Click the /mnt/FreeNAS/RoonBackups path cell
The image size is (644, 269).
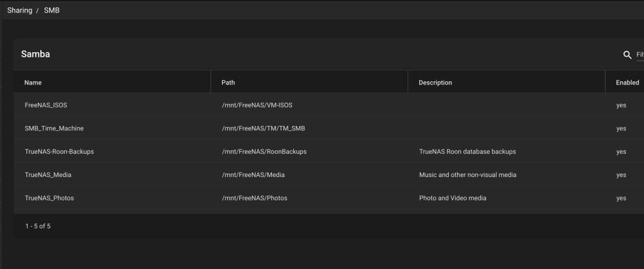[x=264, y=152]
